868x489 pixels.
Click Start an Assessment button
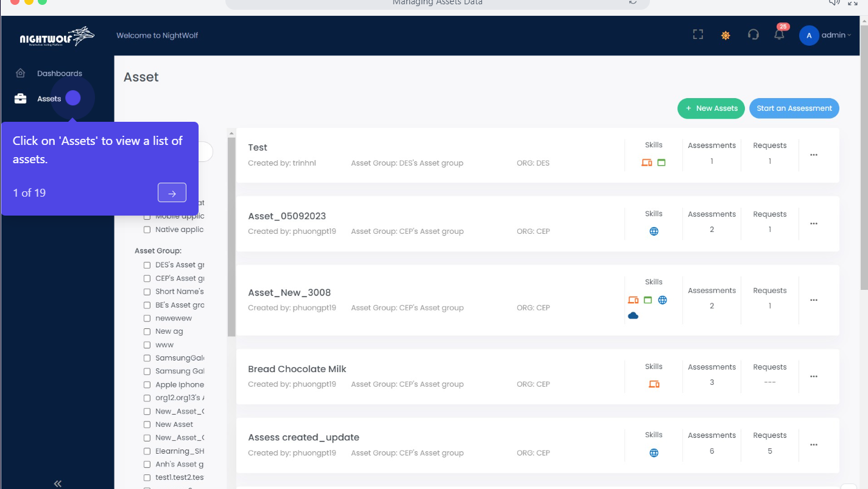(794, 108)
